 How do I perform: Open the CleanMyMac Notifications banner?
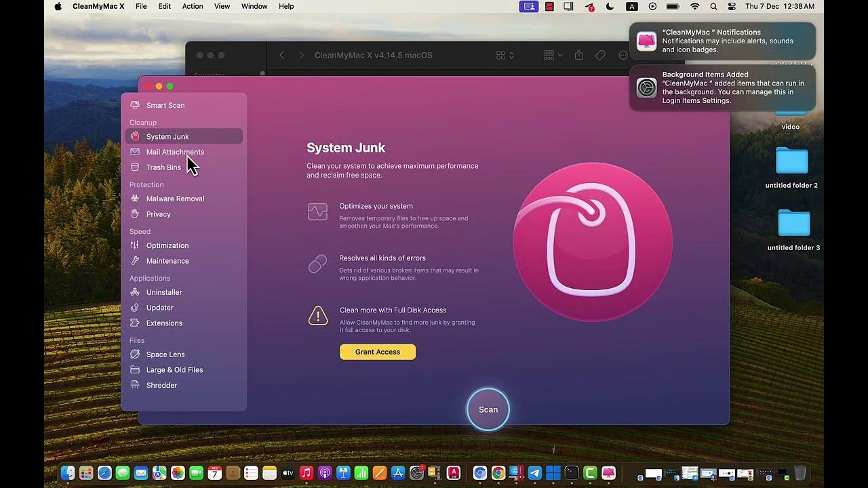pos(722,41)
